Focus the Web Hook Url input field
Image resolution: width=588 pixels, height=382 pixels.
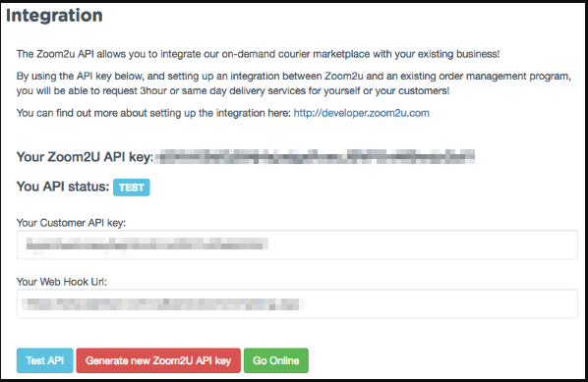(x=297, y=303)
